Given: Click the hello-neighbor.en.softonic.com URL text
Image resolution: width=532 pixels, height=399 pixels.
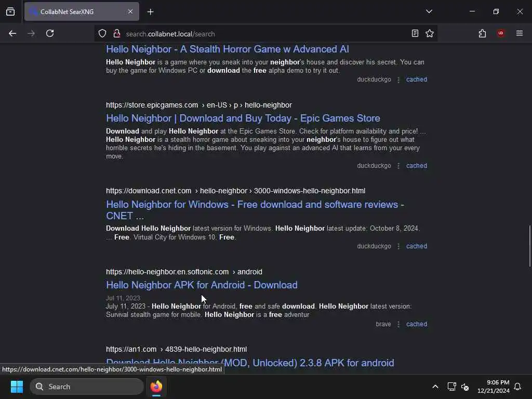Looking at the screenshot, I should coord(184,272).
